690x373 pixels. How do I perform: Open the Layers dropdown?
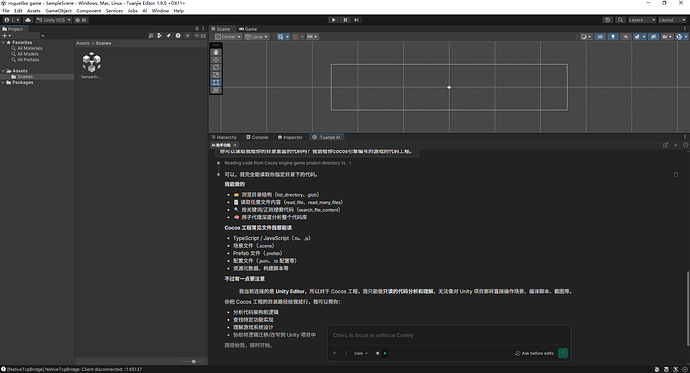coord(642,20)
